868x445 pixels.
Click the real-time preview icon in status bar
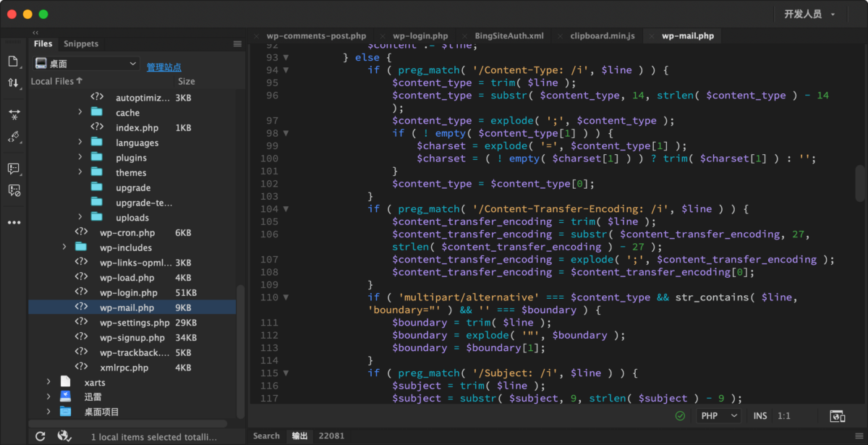[x=838, y=416]
